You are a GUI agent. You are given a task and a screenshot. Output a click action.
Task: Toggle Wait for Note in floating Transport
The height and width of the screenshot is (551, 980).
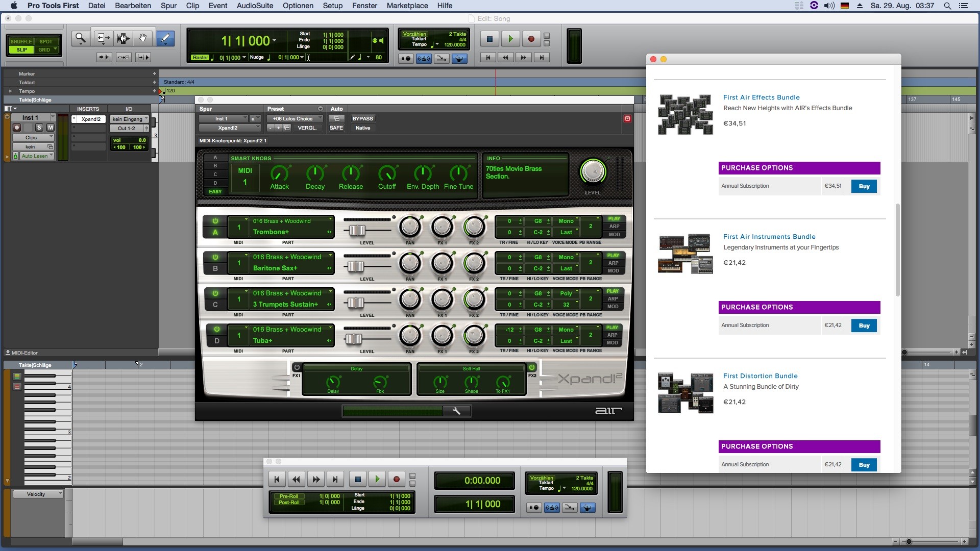click(534, 508)
